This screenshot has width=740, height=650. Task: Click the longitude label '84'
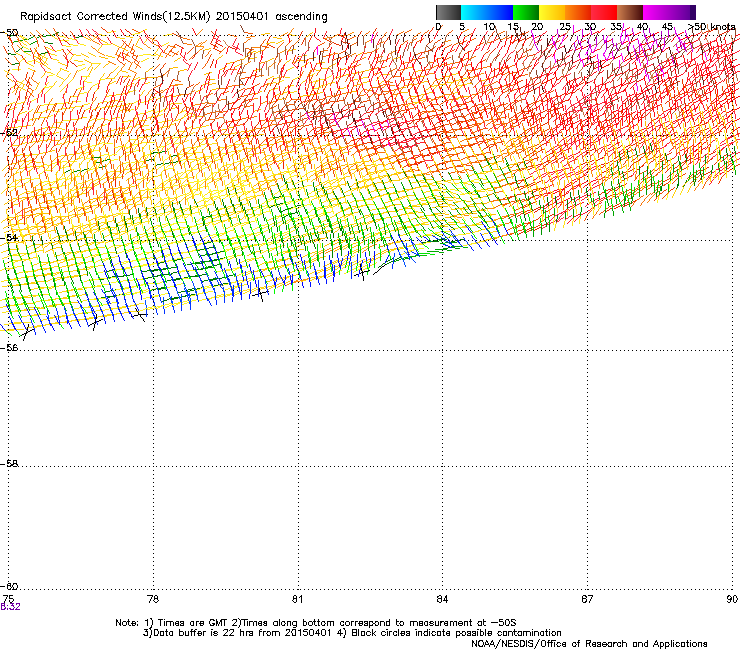tap(442, 599)
